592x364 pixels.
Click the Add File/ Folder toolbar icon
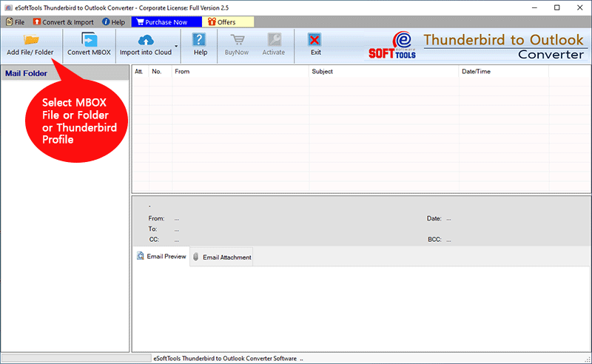coord(30,40)
